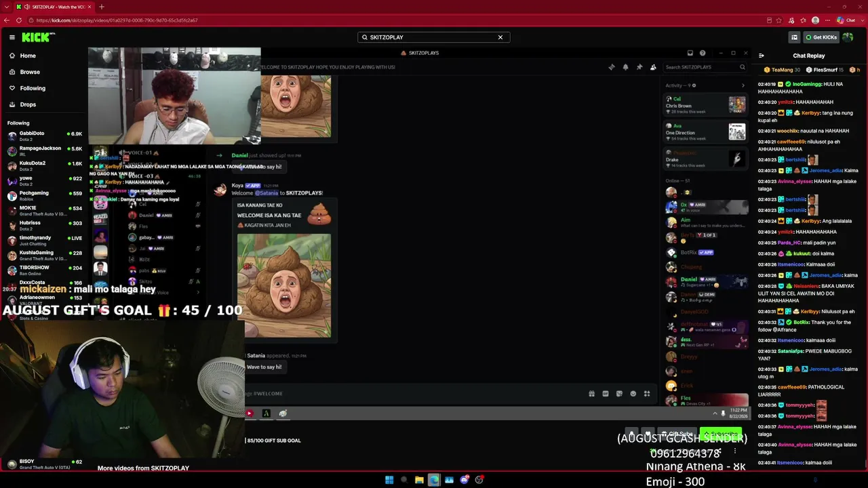
Task: Click the Search SKITZOPLAYS field in Discord
Action: tap(705, 67)
